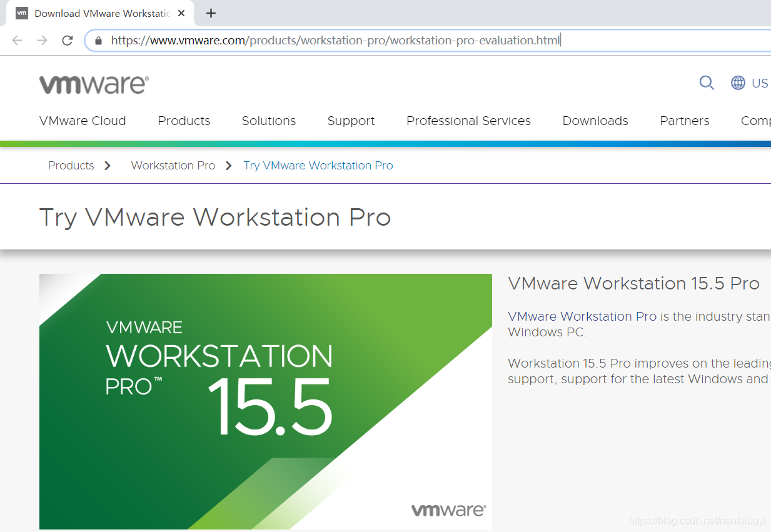This screenshot has width=771, height=532.
Task: Reload the page with the refresh icon
Action: 68,41
